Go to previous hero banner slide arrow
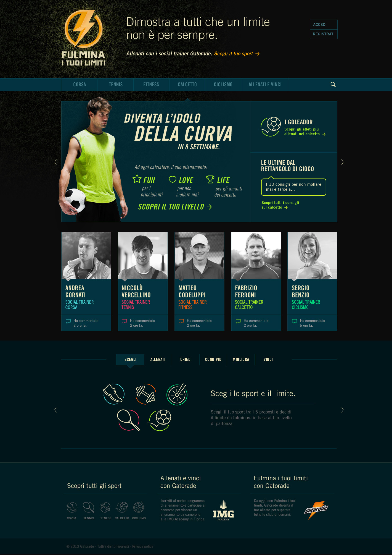Image resolution: width=392 pixels, height=555 pixels. (55, 162)
